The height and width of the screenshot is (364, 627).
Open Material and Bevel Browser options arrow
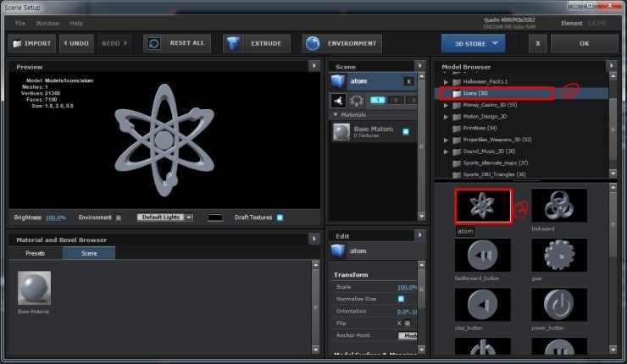(x=313, y=239)
